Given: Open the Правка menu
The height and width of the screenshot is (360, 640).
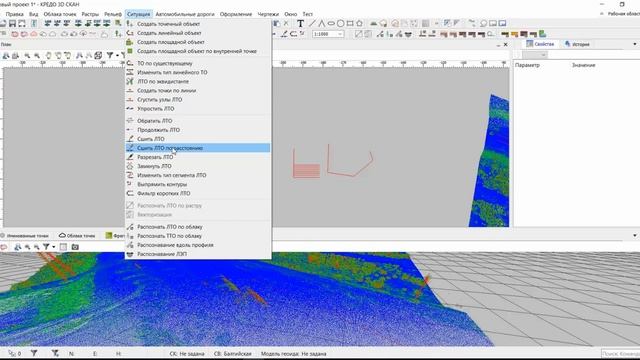Looking at the screenshot, I should [14, 14].
